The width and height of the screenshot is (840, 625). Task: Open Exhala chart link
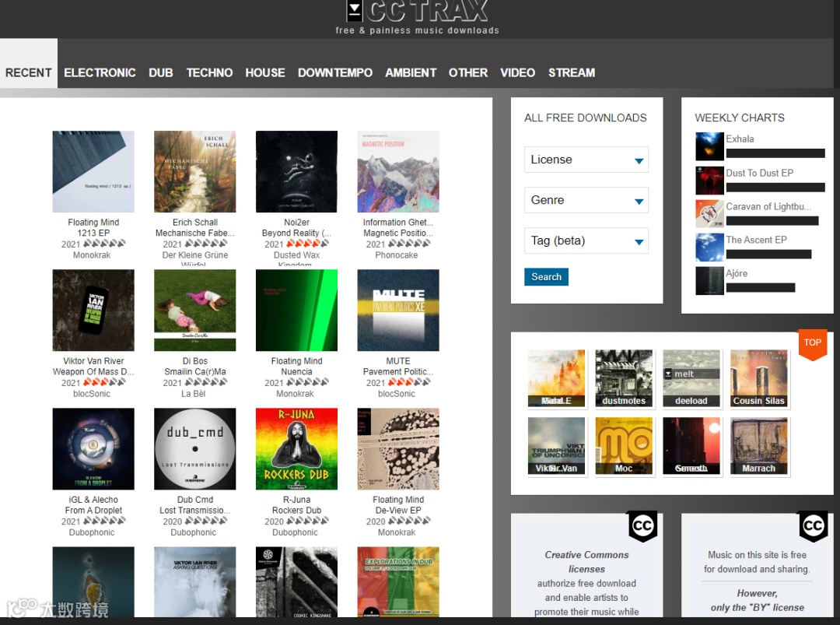point(740,139)
